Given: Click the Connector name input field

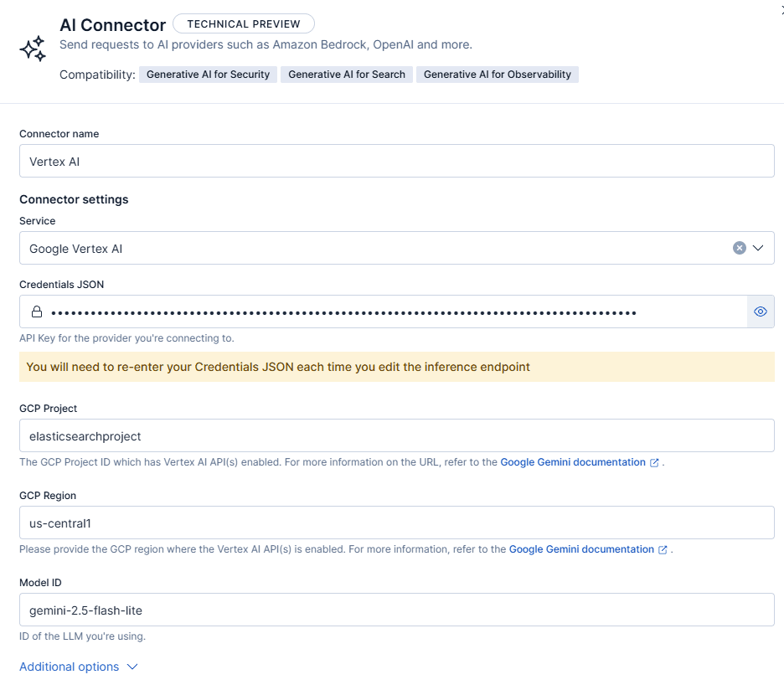Looking at the screenshot, I should point(396,161).
